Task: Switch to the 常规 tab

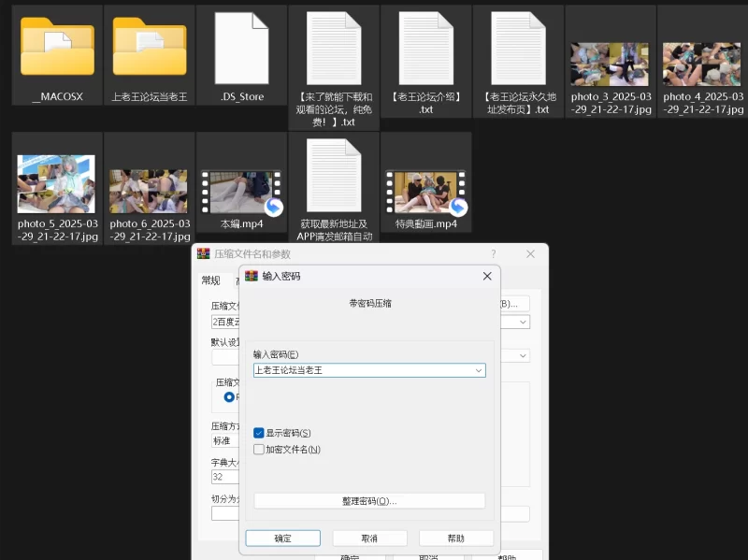Action: (210, 280)
